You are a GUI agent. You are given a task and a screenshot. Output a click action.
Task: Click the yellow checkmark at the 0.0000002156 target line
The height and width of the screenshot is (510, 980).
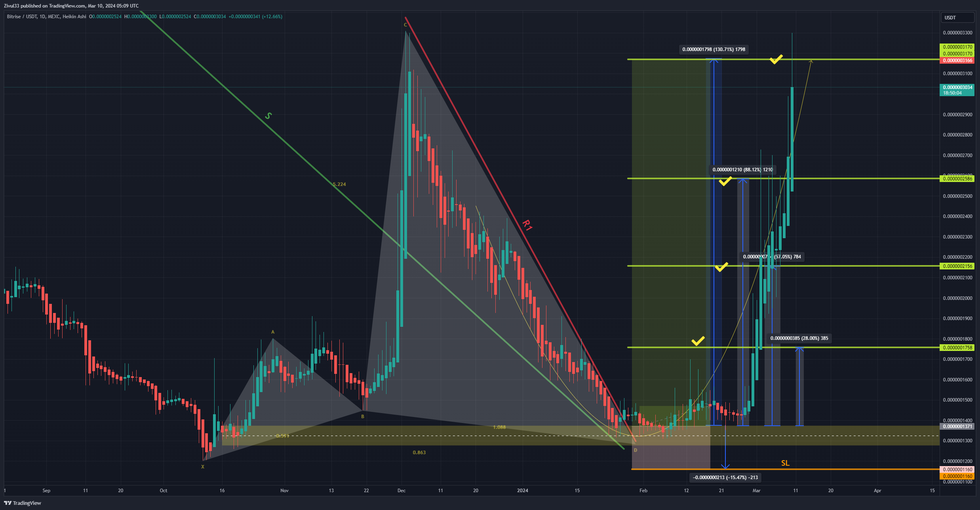coord(721,267)
